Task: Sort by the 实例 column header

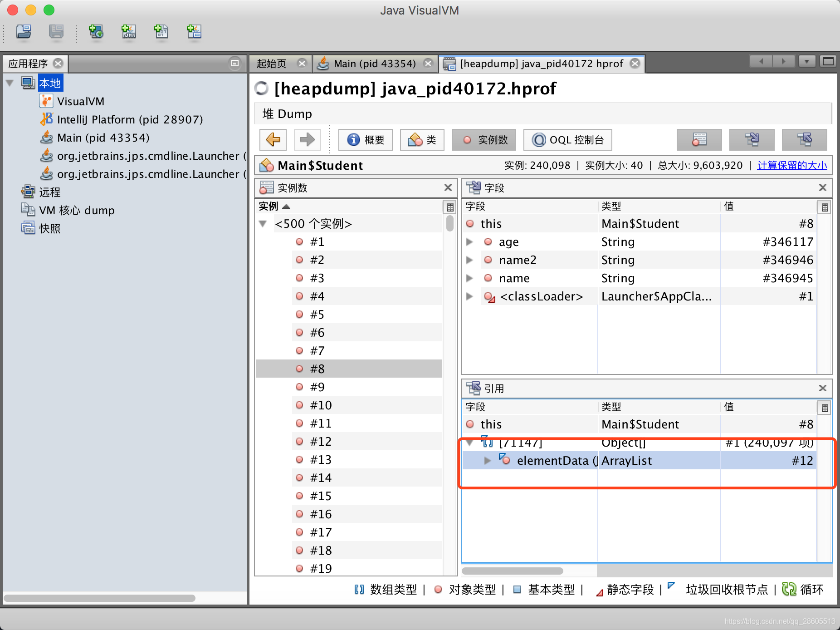Action: click(349, 207)
